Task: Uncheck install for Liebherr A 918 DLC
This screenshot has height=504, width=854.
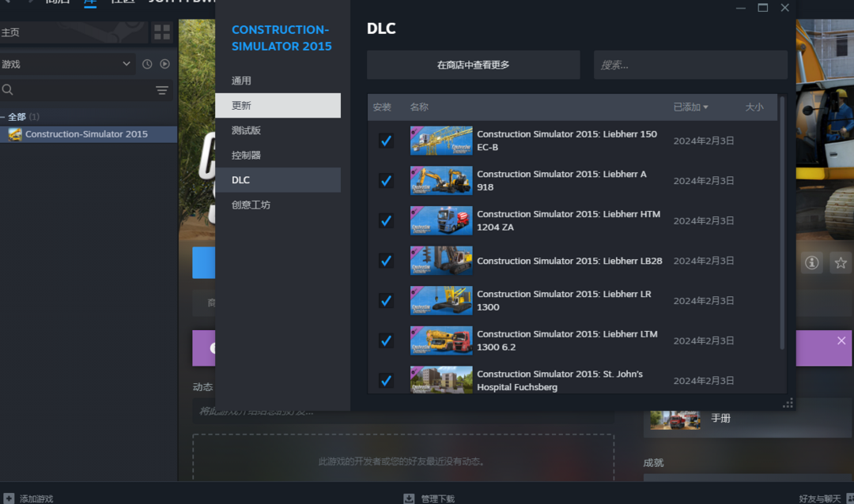Action: tap(386, 181)
